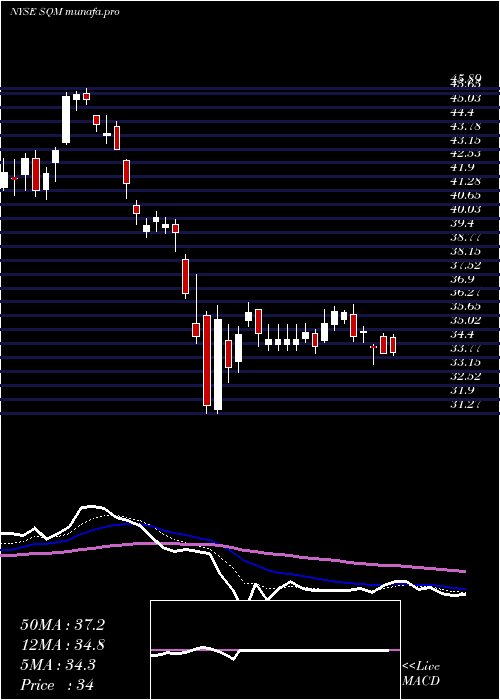The height and width of the screenshot is (700, 500).
Task: Click inside the MACD inset chart panel
Action: point(275,650)
